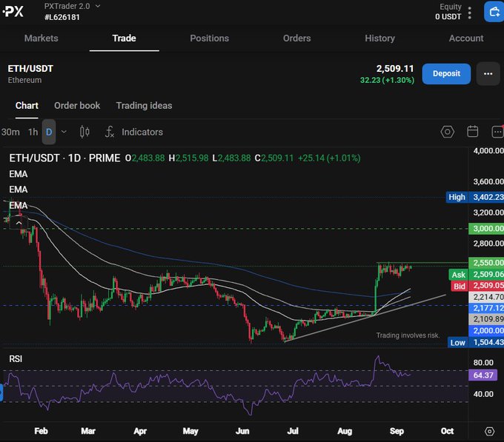Open the Indicators menu label
This screenshot has width=504, height=442.
142,132
